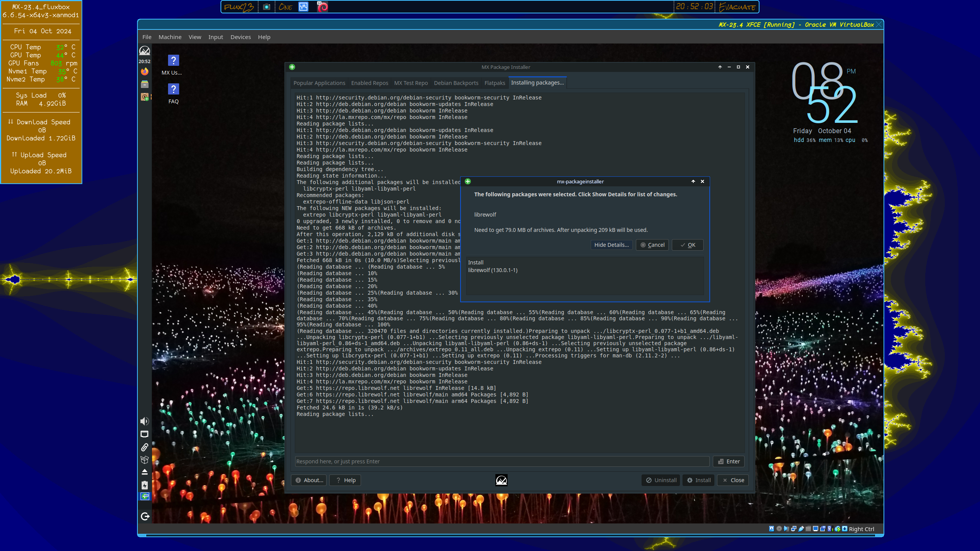Cancel the librewolf install dialog

(x=652, y=245)
